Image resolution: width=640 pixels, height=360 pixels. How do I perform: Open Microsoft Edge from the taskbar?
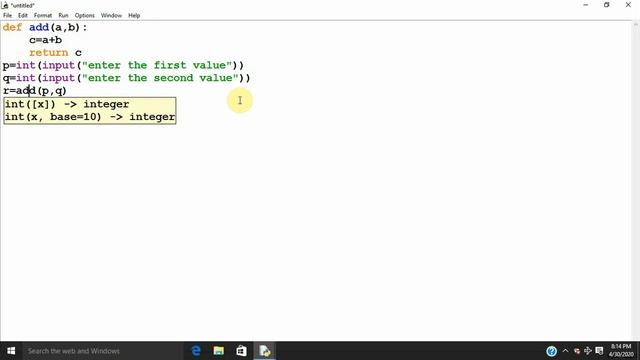[196, 351]
